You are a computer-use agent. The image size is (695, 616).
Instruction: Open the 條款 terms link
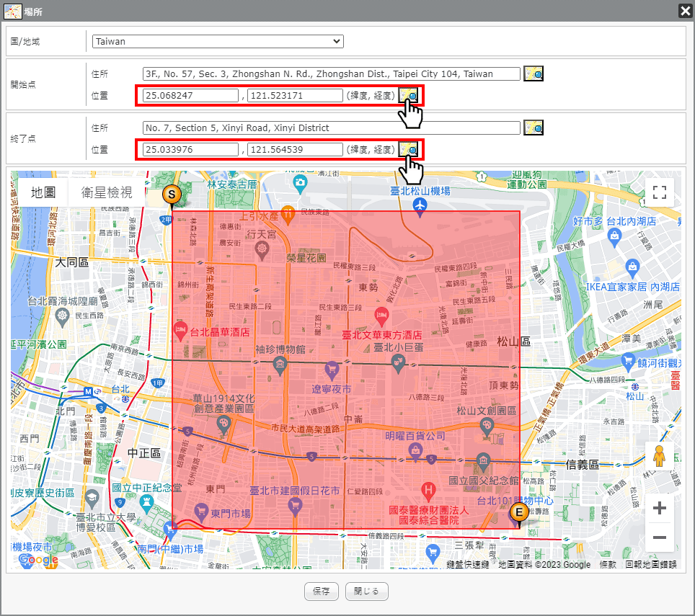tap(607, 564)
